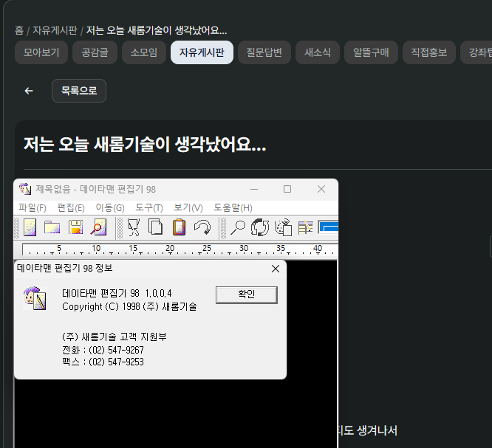Click the table edit pencil icon
This screenshot has height=448, width=492.
click(305, 227)
